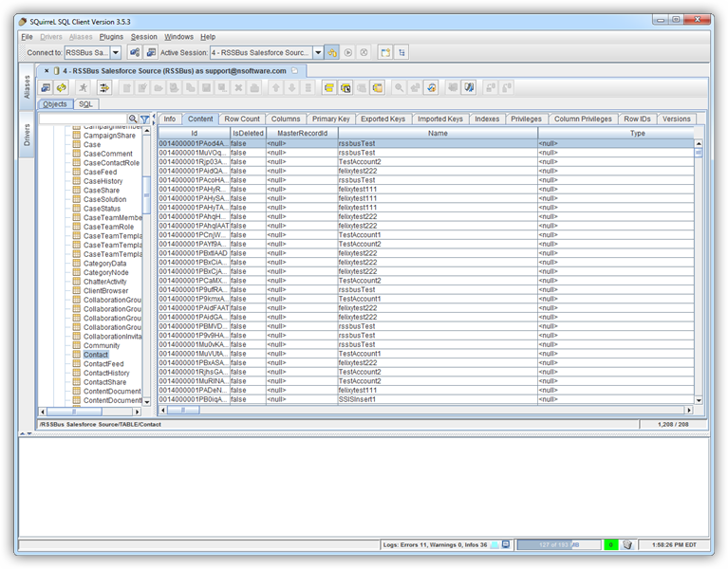Click the Drivers side panel button

(27, 136)
